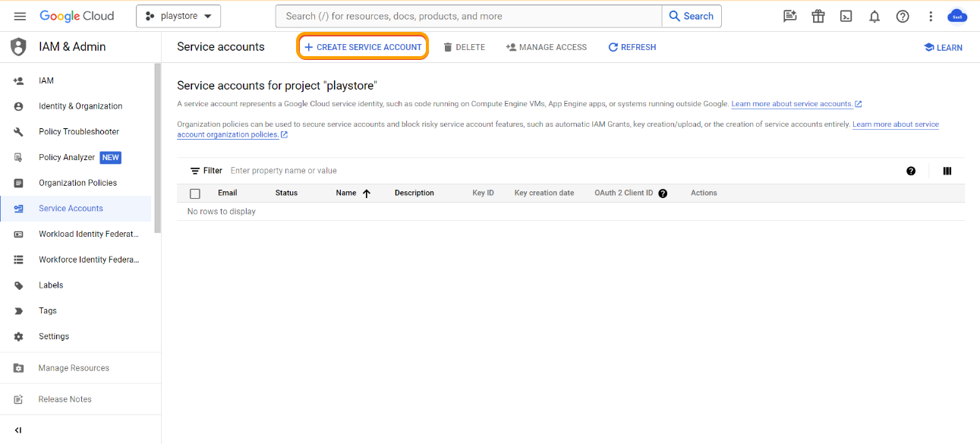The image size is (980, 444).
Task: Open column display options icon
Action: [947, 171]
